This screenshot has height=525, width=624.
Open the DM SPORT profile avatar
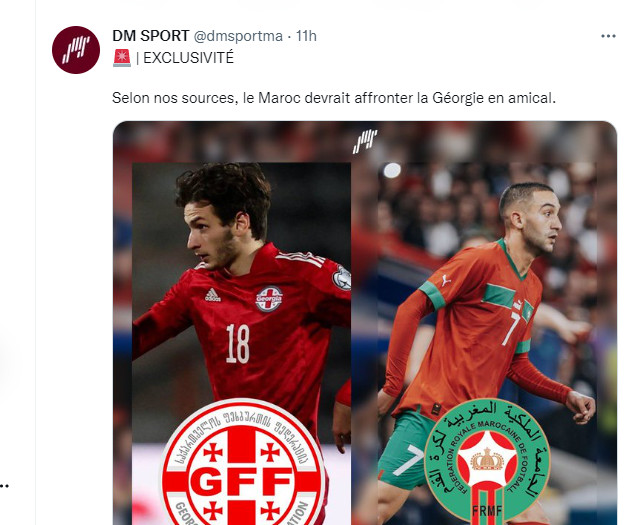coord(76,50)
